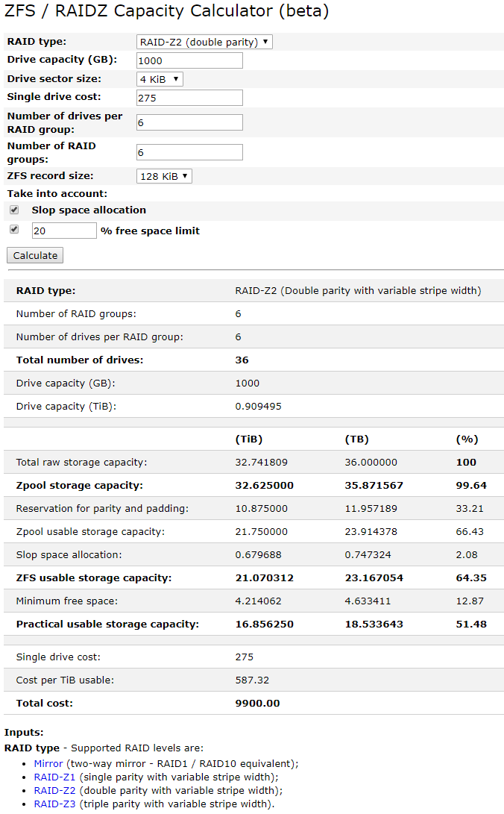Toggle the Slop space allocation checkbox
Image resolution: width=504 pixels, height=814 pixels.
[14, 210]
